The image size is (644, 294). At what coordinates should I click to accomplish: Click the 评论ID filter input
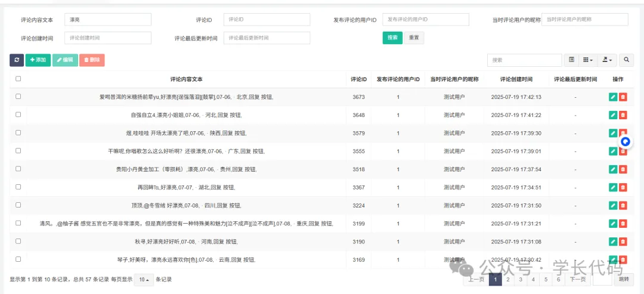[267, 20]
